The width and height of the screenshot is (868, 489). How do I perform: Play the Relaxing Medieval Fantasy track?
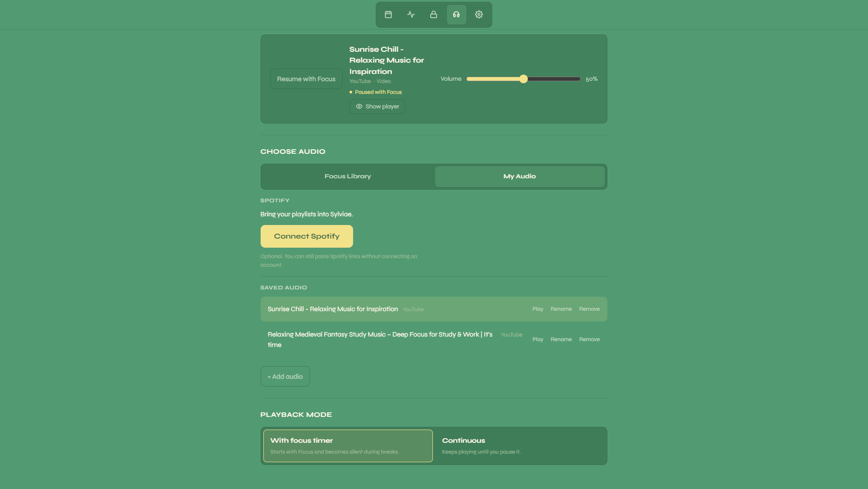click(538, 339)
